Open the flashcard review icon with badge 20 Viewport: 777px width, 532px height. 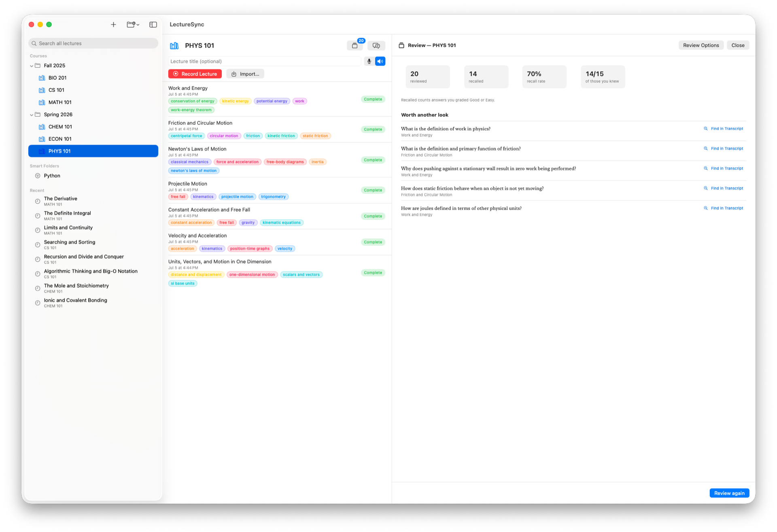(x=355, y=46)
